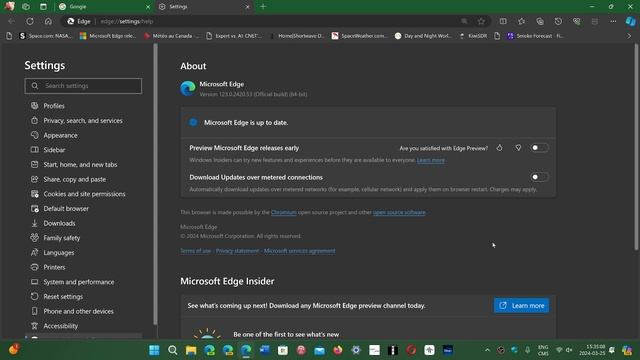The width and height of the screenshot is (640, 360).
Task: Open Copilot sidebar icon
Action: [x=631, y=21]
